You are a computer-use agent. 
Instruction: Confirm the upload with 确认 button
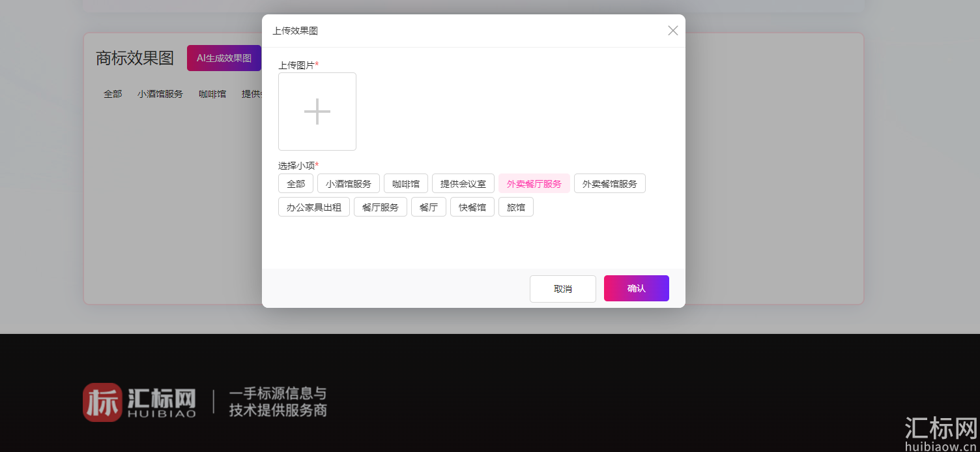click(x=637, y=288)
